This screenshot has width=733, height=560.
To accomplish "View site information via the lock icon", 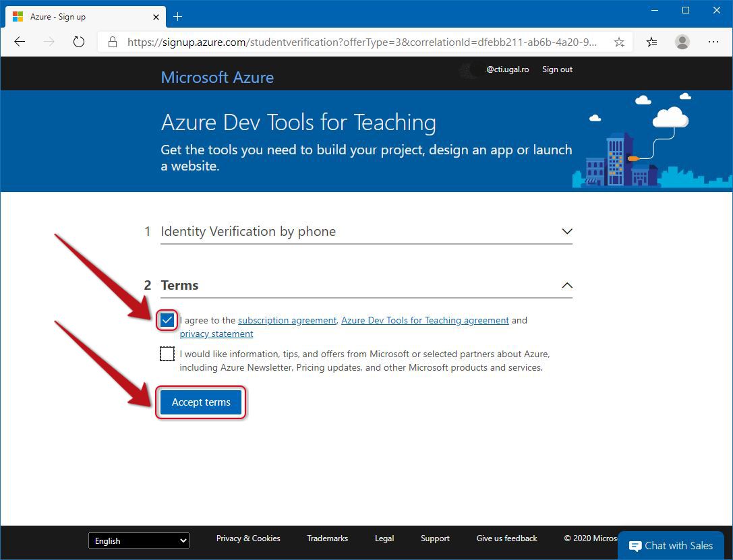I will point(112,42).
